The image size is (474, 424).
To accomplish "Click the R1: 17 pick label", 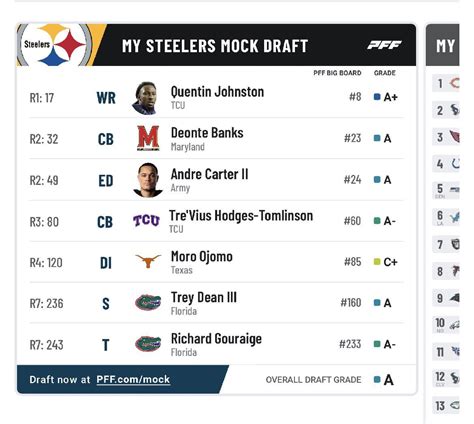I will click(42, 98).
